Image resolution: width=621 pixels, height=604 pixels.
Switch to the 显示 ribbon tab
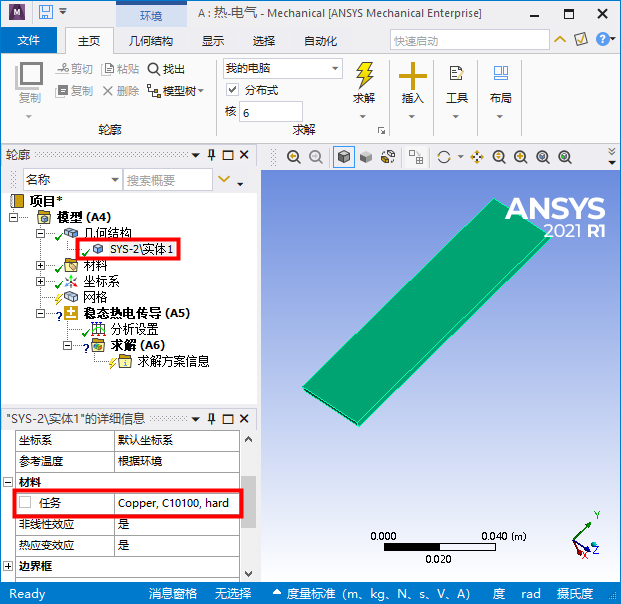pos(213,41)
